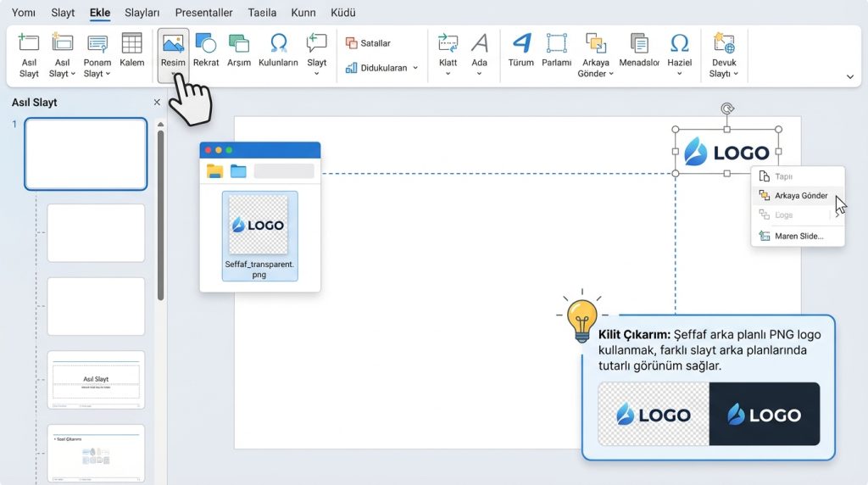The width and height of the screenshot is (868, 485).
Task: Select Maren Slide... context menu entry
Action: pyautogui.click(x=798, y=236)
